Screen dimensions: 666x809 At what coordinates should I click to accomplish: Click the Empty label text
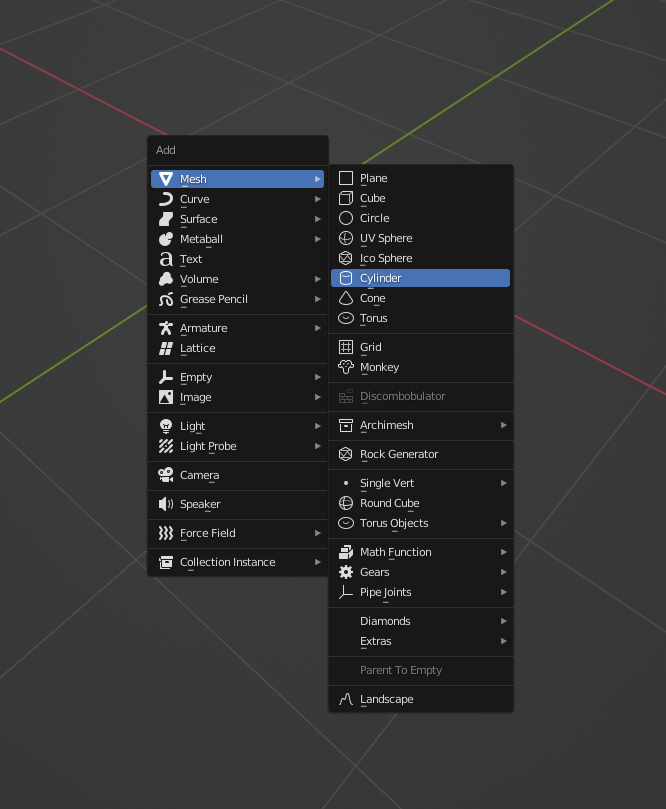[196, 377]
